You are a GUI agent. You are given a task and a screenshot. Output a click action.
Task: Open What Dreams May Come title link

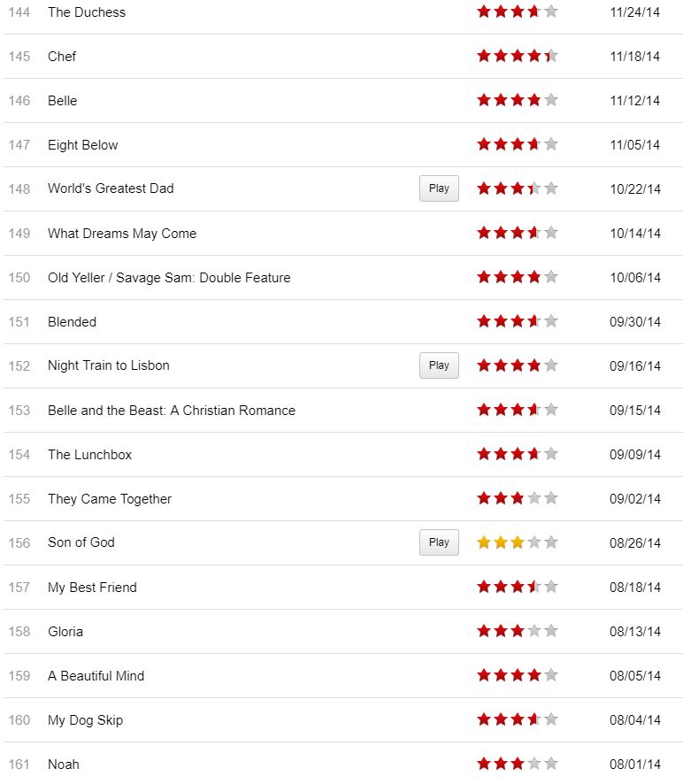[x=122, y=234]
